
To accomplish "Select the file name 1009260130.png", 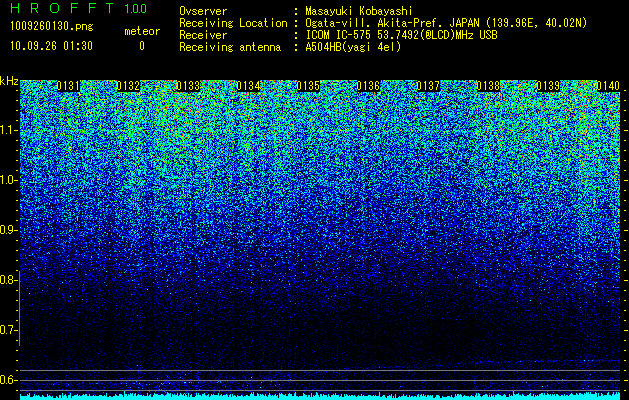I will [x=52, y=27].
